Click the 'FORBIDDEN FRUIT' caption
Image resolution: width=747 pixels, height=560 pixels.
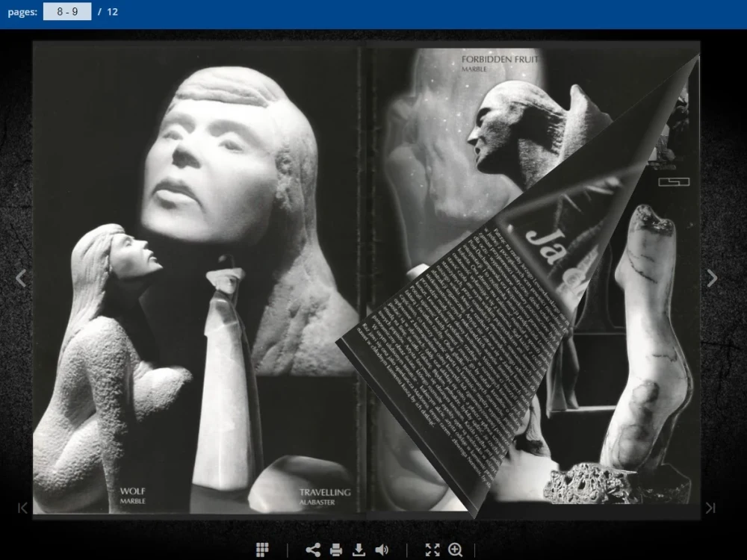(500, 60)
